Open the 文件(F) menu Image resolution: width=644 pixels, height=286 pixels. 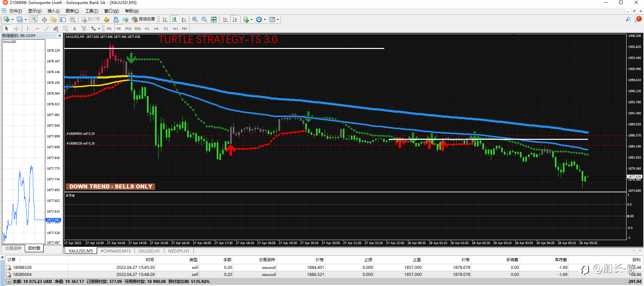tap(15, 11)
